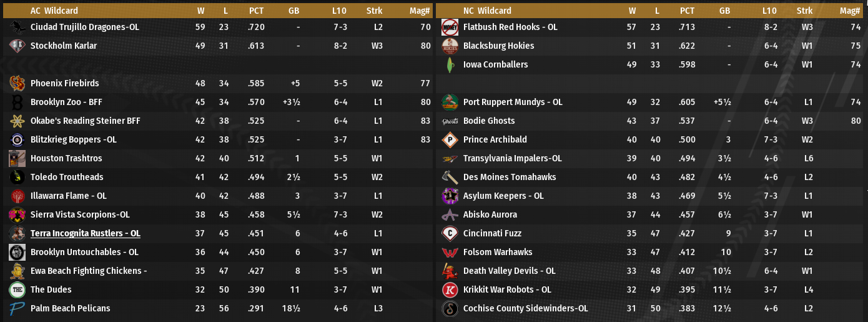Click The Dudes team logo

pos(17,290)
